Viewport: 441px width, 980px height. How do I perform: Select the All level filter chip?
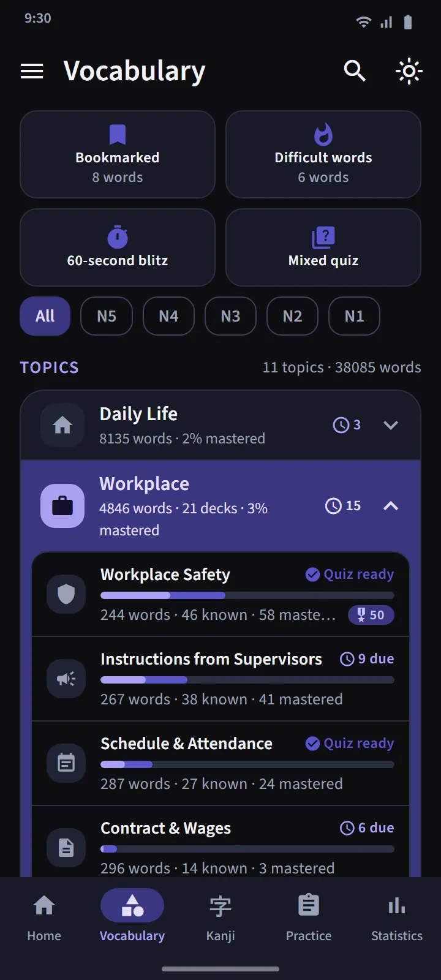click(x=45, y=316)
